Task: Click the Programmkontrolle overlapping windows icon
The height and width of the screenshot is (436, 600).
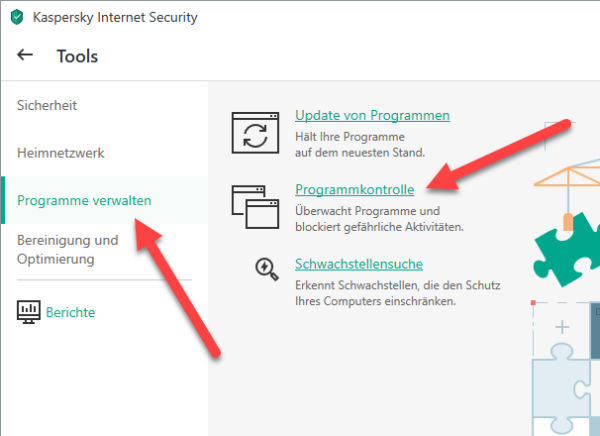Action: click(255, 207)
